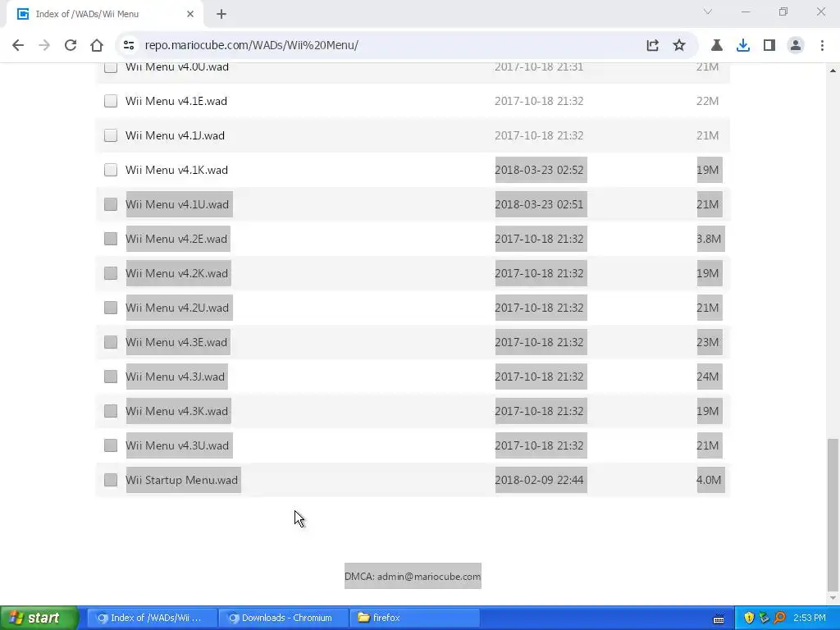840x630 pixels.
Task: Open Wii Startup Menu.wad link
Action: [183, 480]
